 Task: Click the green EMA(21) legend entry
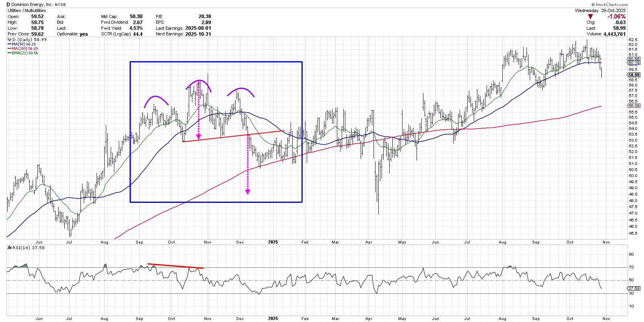(25, 53)
